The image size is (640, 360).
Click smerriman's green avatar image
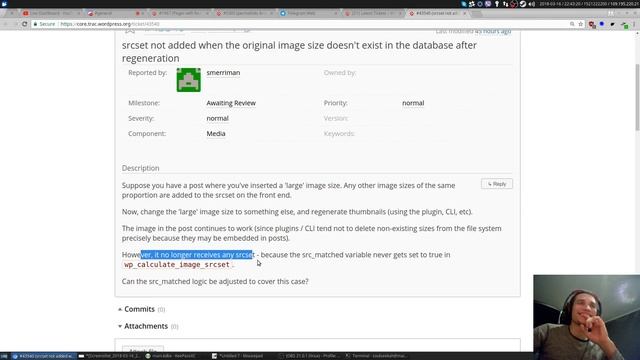[x=189, y=80]
